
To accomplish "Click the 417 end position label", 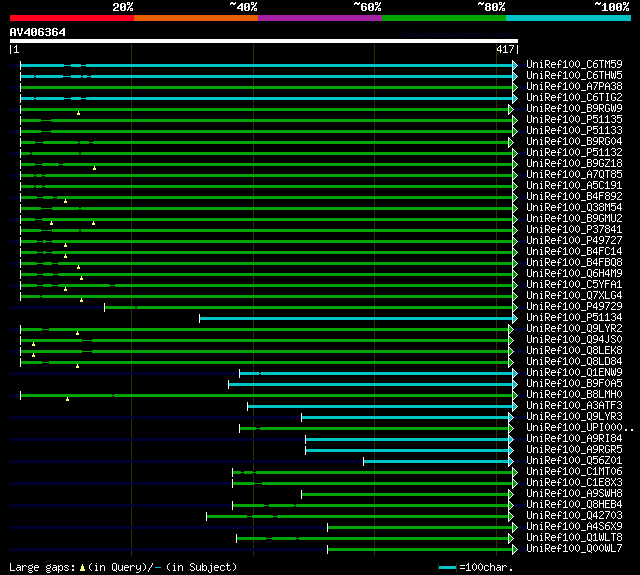I will coord(505,49).
